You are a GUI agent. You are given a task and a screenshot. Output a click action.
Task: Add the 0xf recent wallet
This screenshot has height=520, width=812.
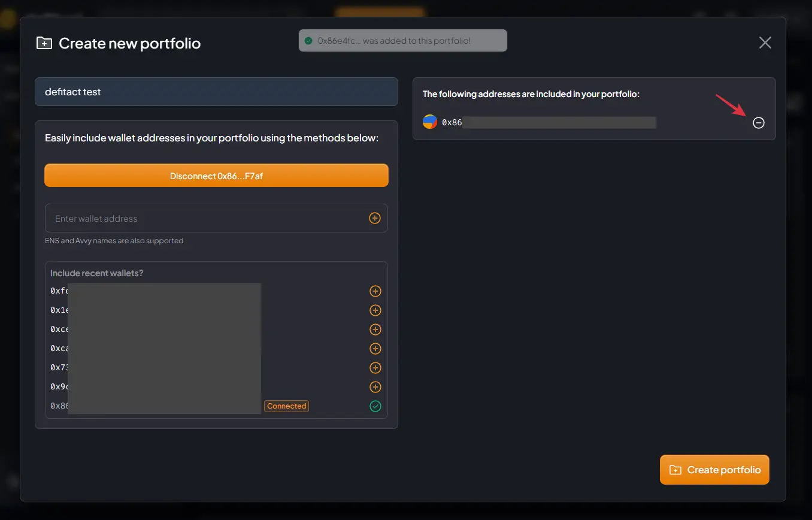tap(375, 291)
